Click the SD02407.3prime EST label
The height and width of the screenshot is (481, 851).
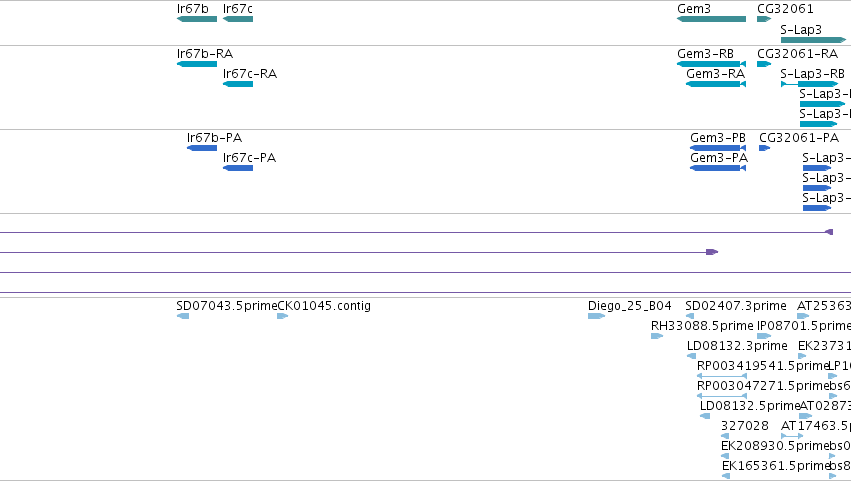pyautogui.click(x=736, y=306)
